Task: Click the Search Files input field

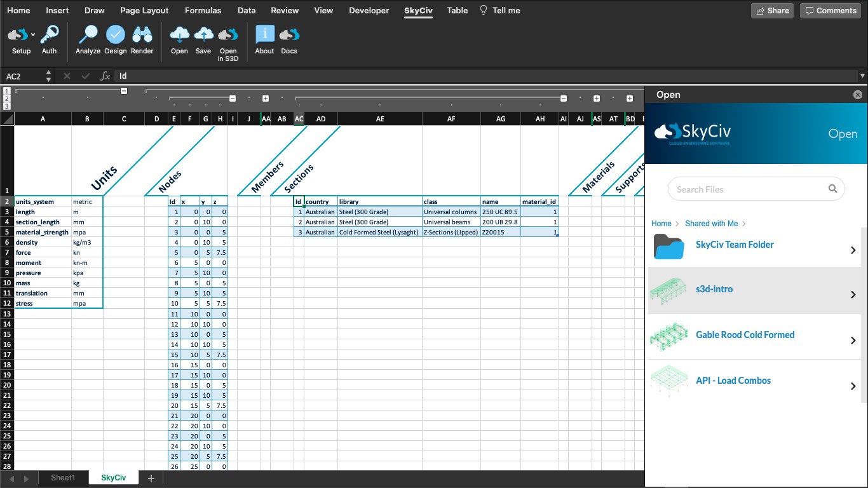Action: click(x=756, y=189)
